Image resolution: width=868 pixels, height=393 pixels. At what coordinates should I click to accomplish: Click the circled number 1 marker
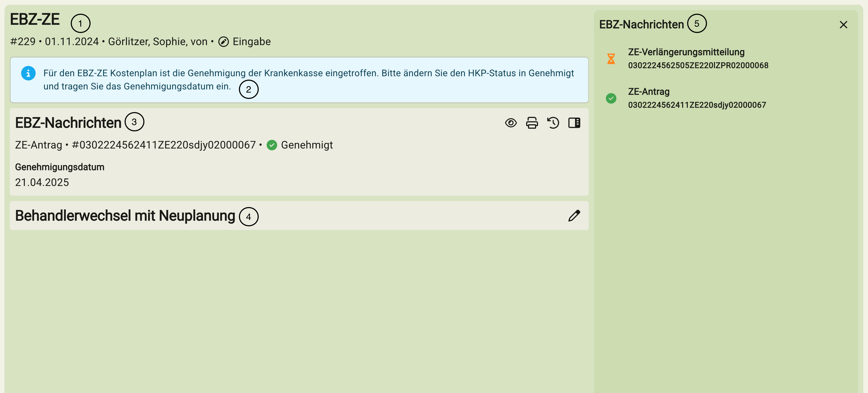[x=80, y=23]
